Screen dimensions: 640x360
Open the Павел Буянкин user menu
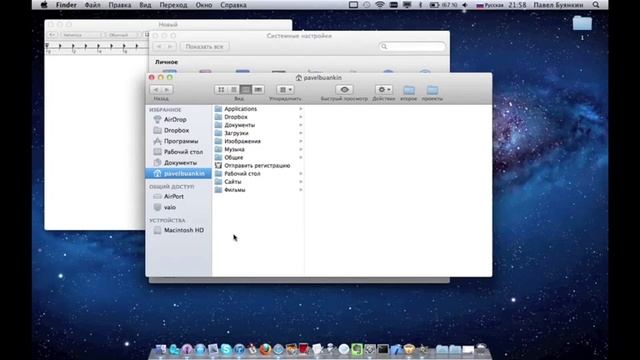(558, 5)
